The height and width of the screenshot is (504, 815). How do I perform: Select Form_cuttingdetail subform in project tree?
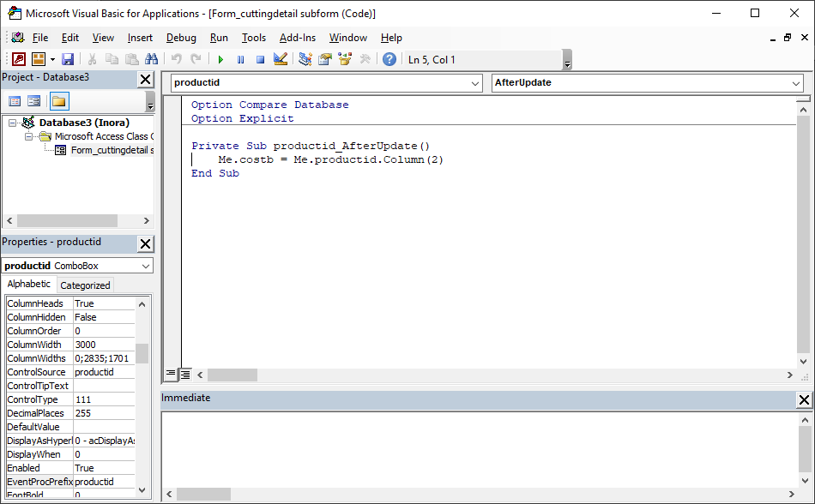pos(112,150)
